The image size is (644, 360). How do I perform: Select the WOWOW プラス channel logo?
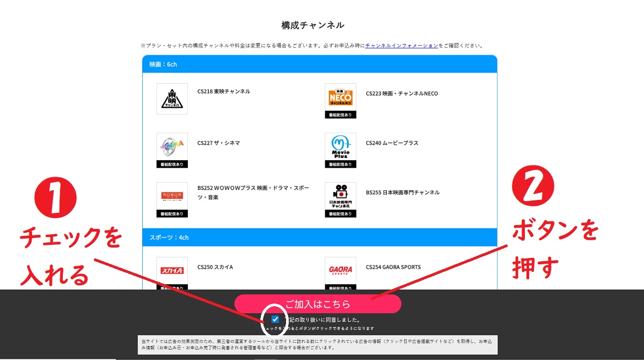(171, 193)
